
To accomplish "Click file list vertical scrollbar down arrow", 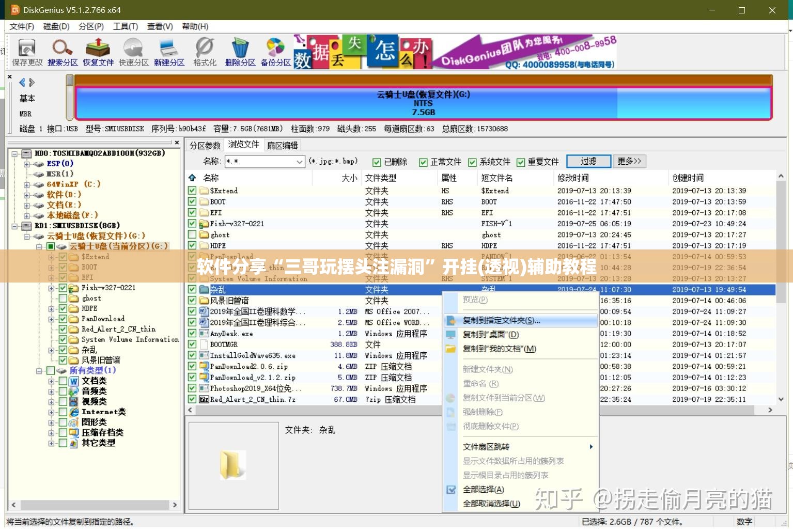I will [781, 399].
